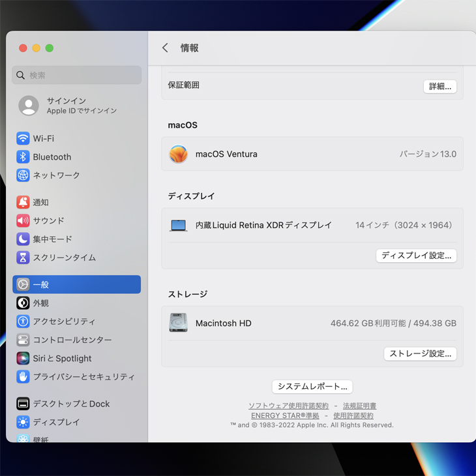Click the アクセシビリティ icon

click(23, 321)
